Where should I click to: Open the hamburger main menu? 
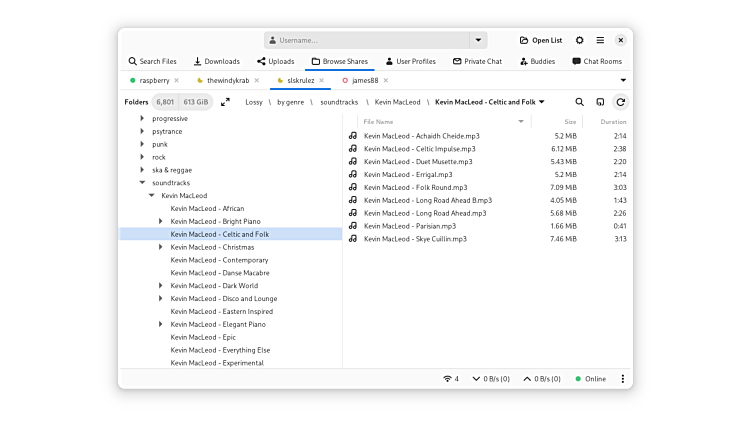coord(600,40)
